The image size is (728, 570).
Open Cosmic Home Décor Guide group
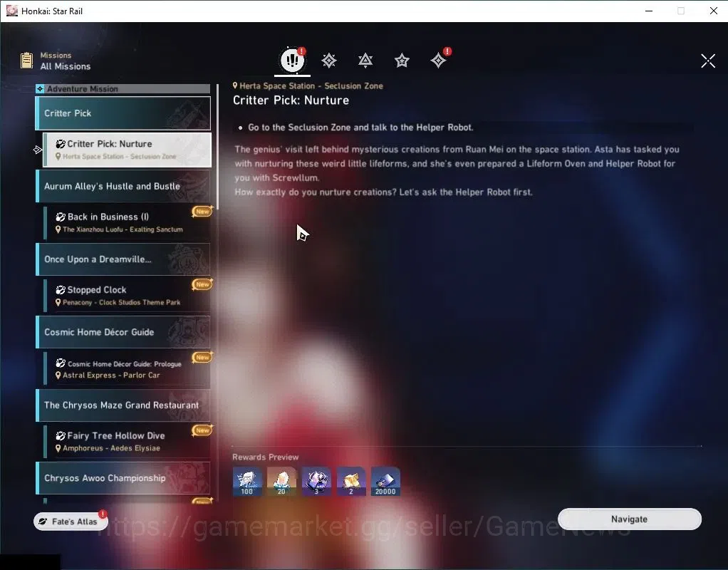[123, 332]
